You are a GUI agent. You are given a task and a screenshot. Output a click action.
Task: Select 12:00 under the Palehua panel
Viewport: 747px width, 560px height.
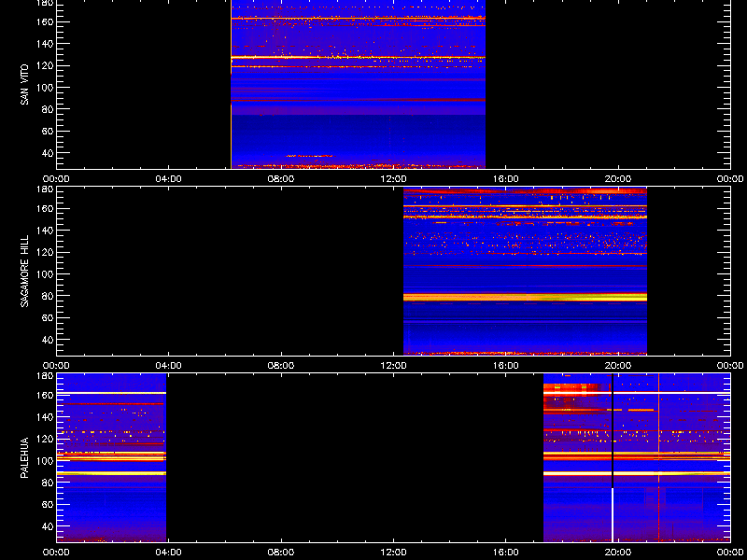point(393,553)
